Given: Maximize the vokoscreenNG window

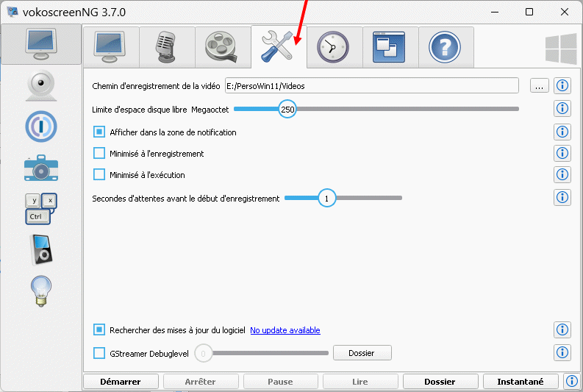Looking at the screenshot, I should (x=529, y=12).
